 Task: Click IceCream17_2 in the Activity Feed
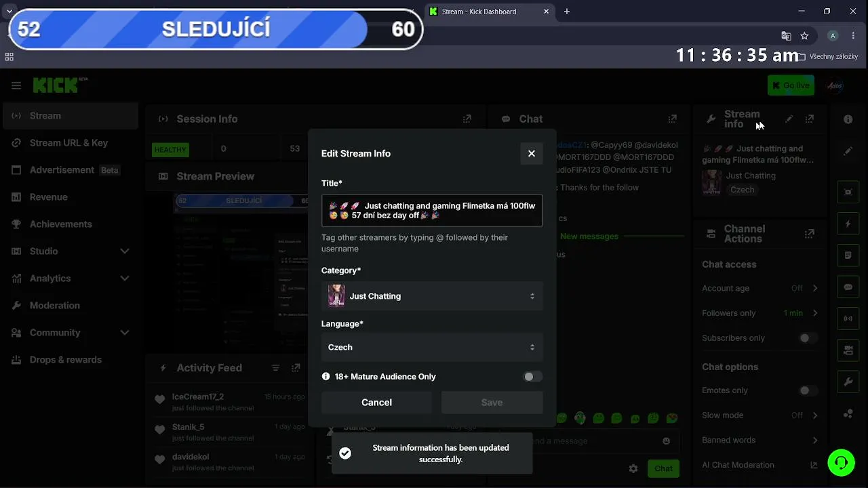tap(197, 396)
